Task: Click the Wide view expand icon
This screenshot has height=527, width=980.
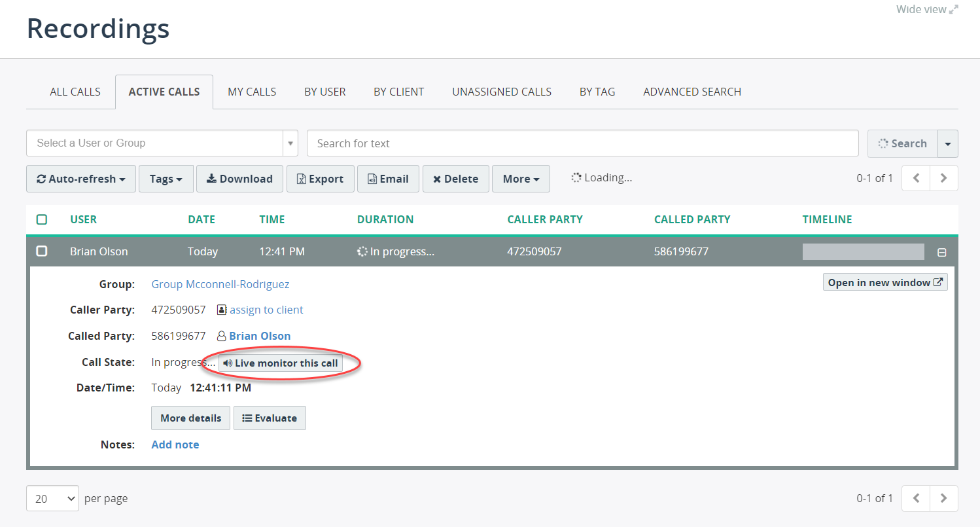Action: click(x=954, y=10)
